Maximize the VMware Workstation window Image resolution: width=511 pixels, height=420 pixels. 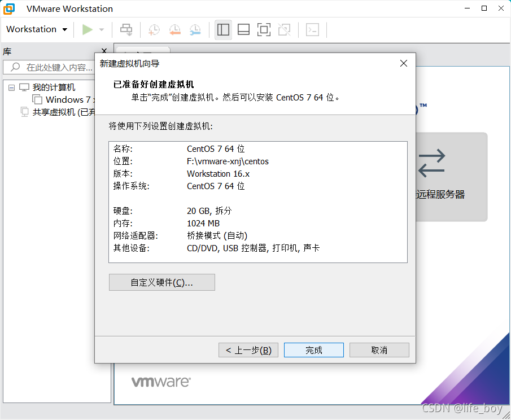pos(484,8)
